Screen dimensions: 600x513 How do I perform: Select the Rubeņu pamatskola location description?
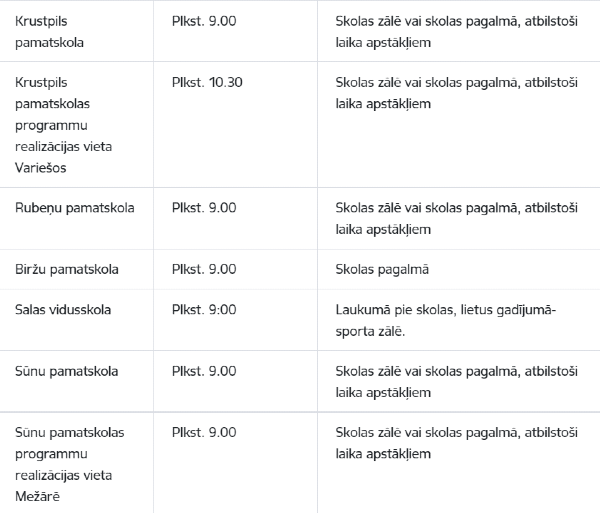click(x=457, y=219)
